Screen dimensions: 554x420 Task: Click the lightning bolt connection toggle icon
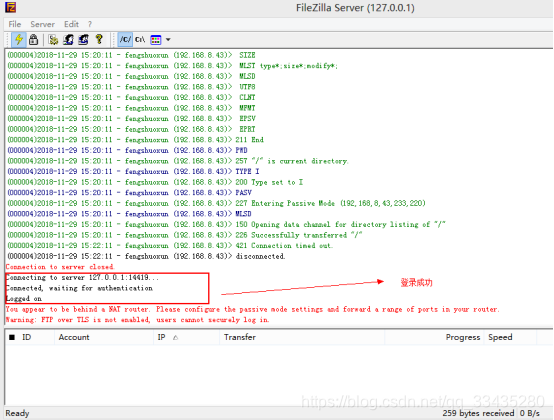[19, 39]
